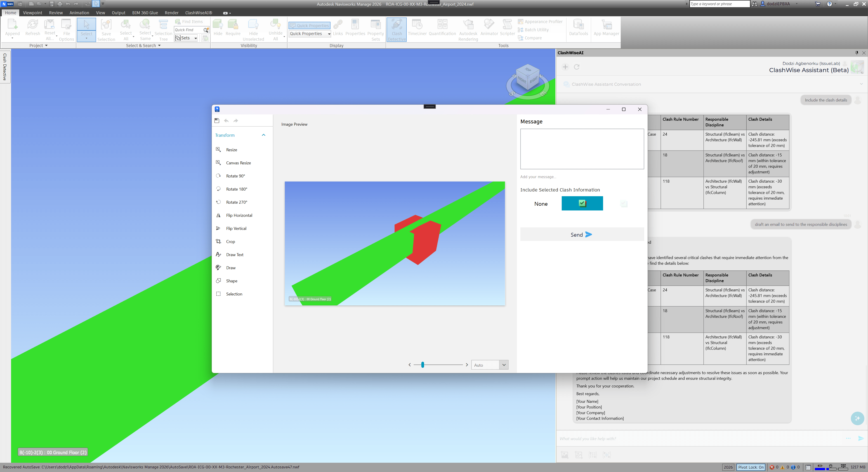868x472 pixels.
Task: Click the Send button
Action: coord(582,234)
